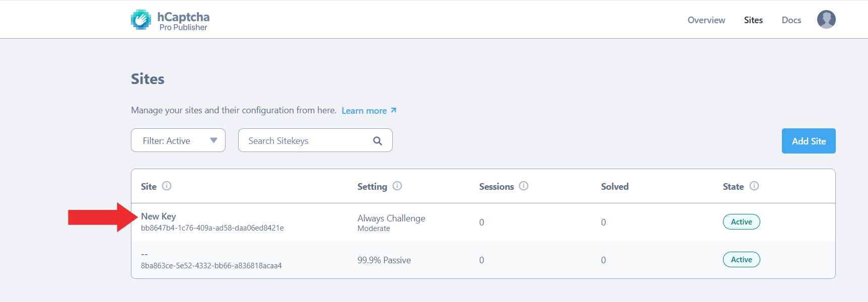
Task: Select sitekey starting with 8ba863ce
Action: (211, 266)
